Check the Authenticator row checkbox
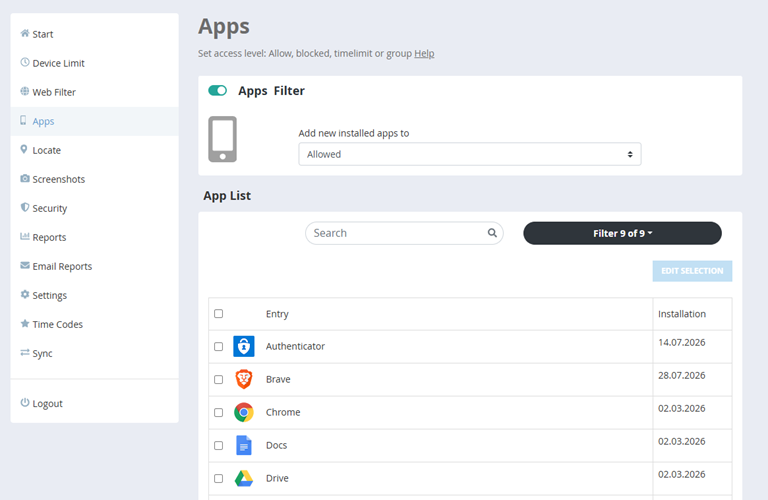The image size is (768, 500). [218, 346]
